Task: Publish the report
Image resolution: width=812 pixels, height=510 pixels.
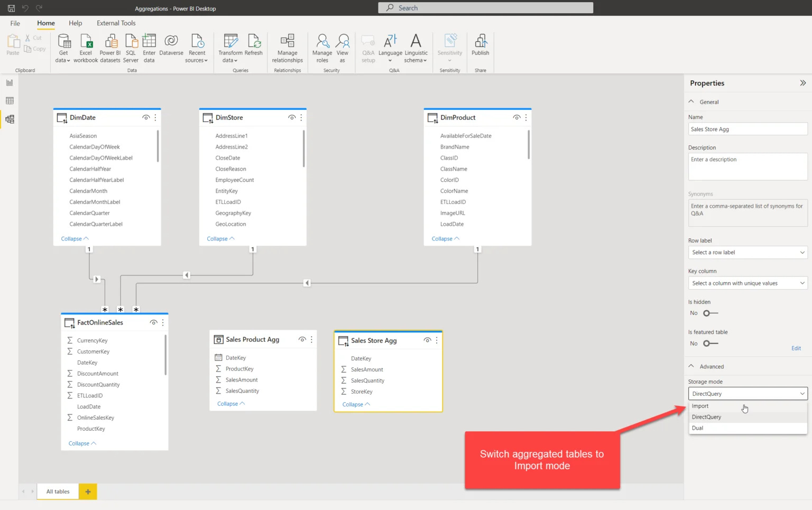Action: click(x=480, y=45)
